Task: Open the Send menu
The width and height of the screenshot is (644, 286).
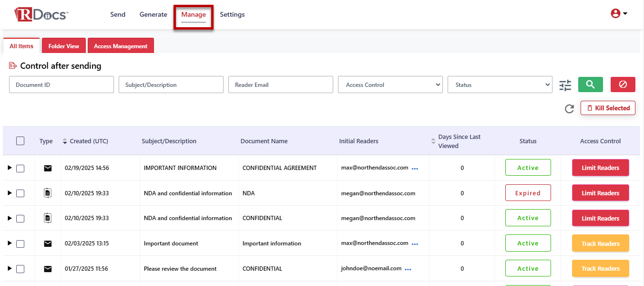Action: point(118,14)
